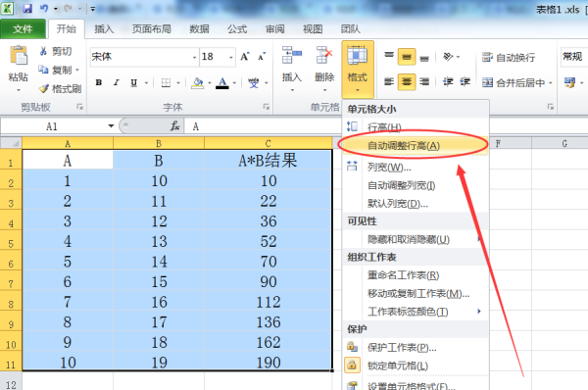This screenshot has height=390, width=588.
Task: Click Wrap Text (自动换行)
Action: point(509,58)
